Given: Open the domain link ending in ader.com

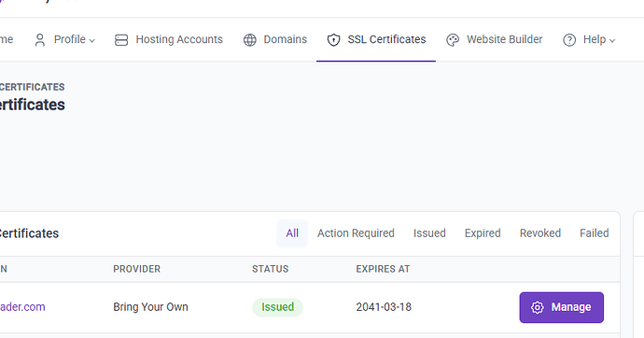Looking at the screenshot, I should click(x=22, y=307).
